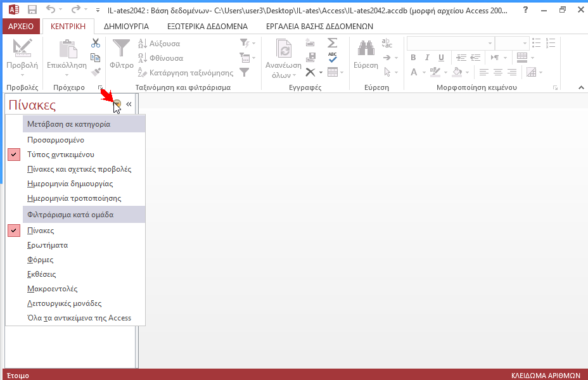Expand the Επικόλληση dropdown arrow

tap(67, 75)
